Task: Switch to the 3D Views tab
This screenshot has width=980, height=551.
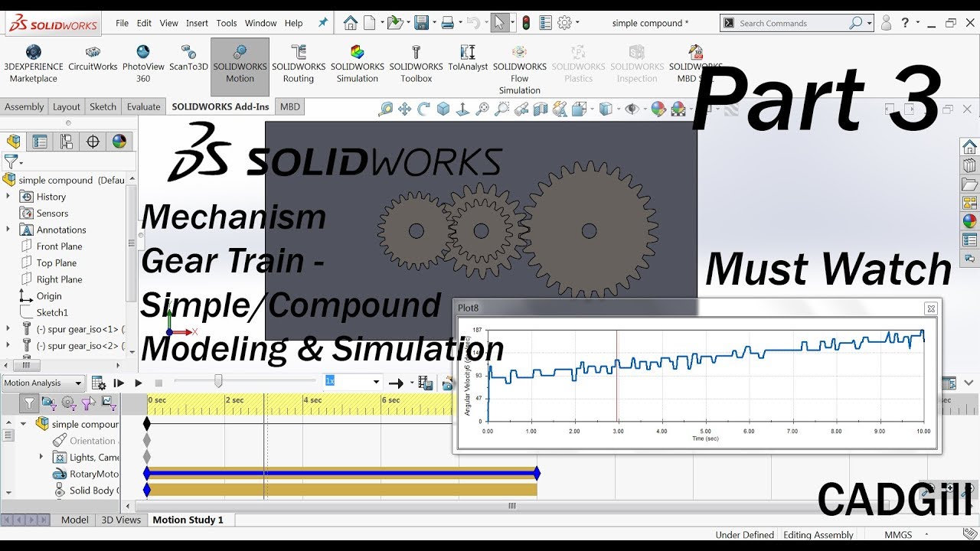Action: click(x=121, y=520)
